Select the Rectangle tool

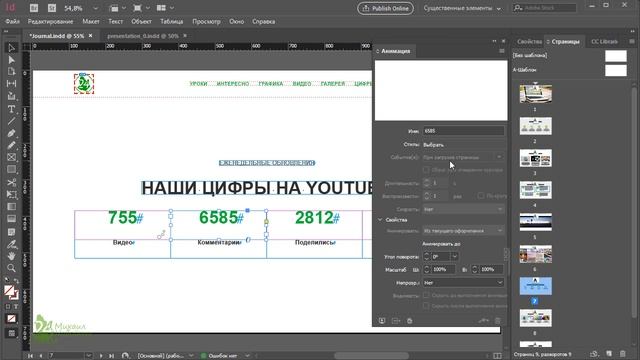(x=11, y=169)
